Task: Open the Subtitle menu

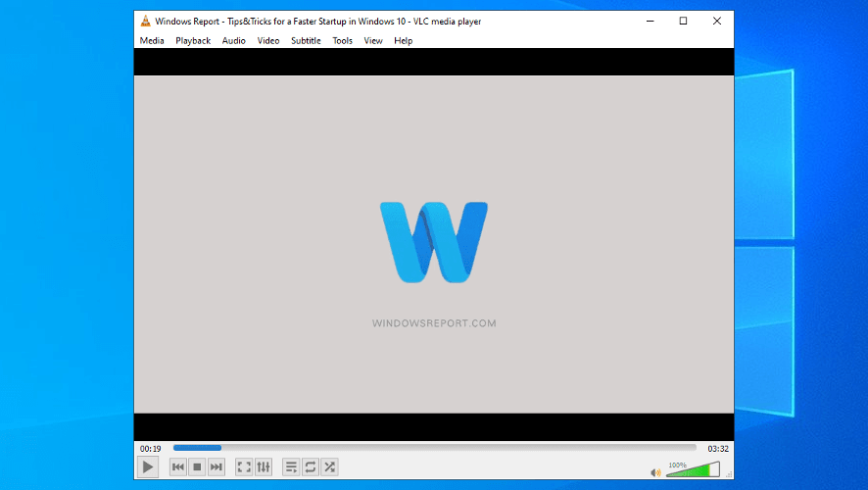Action: click(306, 40)
